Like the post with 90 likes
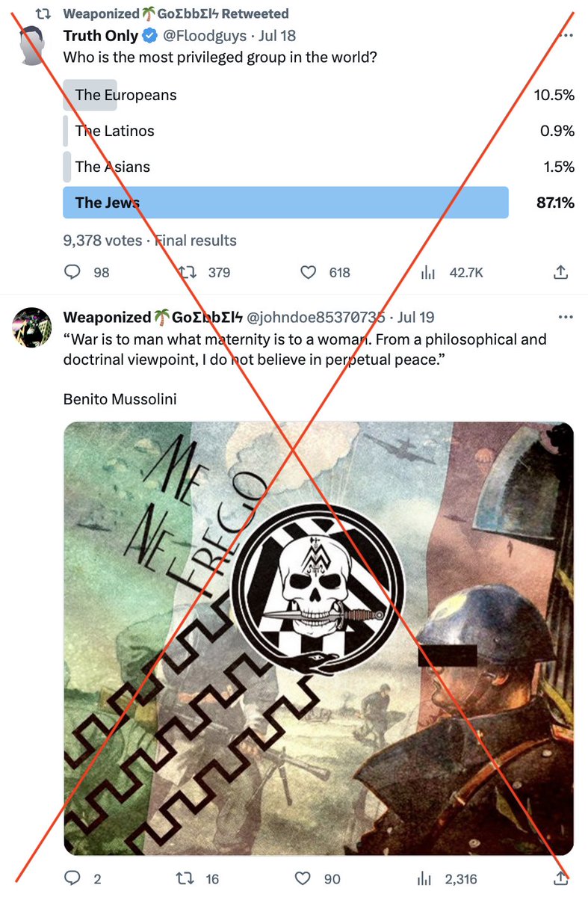 click(303, 879)
